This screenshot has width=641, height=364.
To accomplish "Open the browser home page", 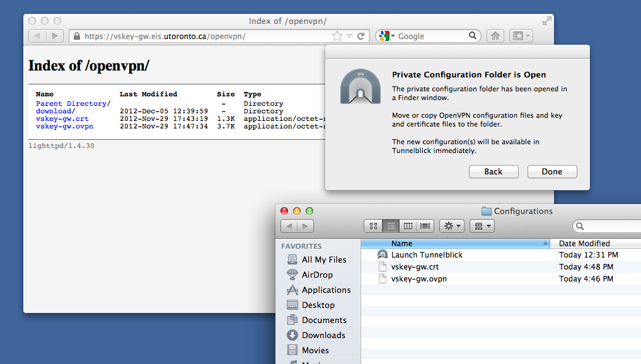I will (x=495, y=36).
